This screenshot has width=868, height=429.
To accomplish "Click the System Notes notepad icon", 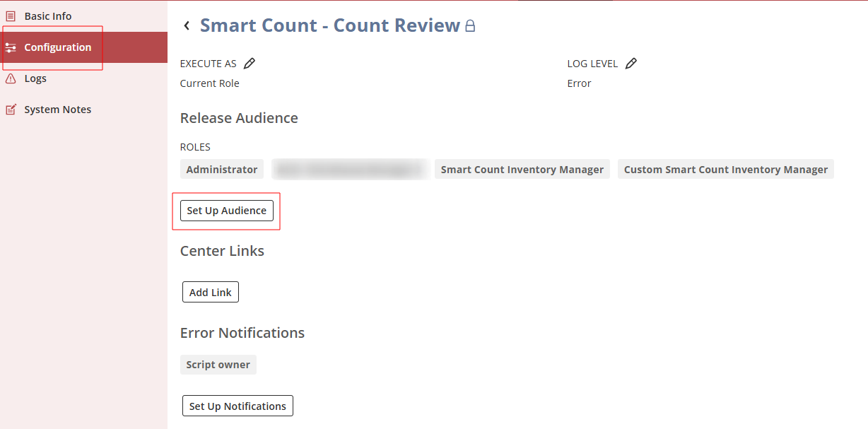I will tap(11, 110).
